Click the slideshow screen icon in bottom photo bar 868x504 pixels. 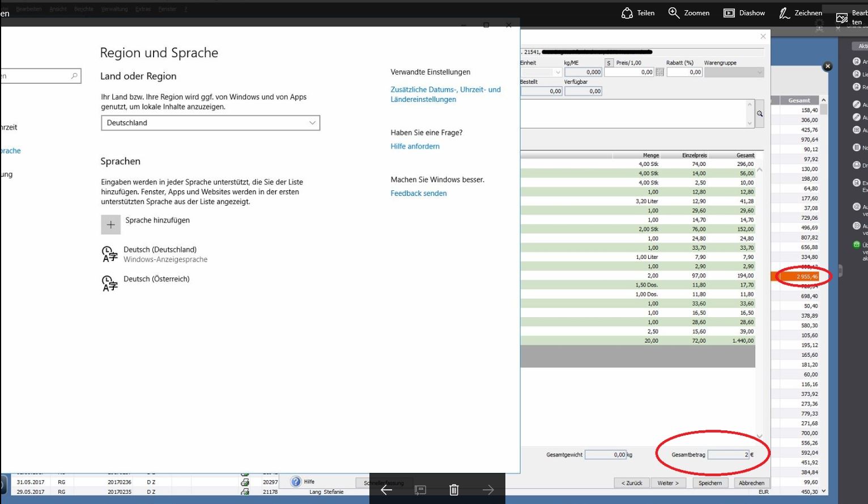point(420,490)
